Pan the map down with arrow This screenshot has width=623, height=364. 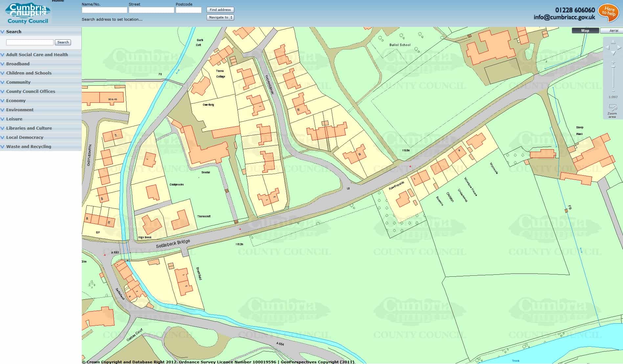point(613,53)
